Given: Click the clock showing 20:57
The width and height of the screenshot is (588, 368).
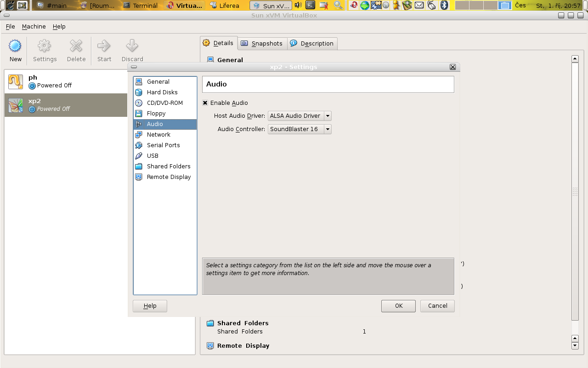Looking at the screenshot, I should (x=558, y=6).
